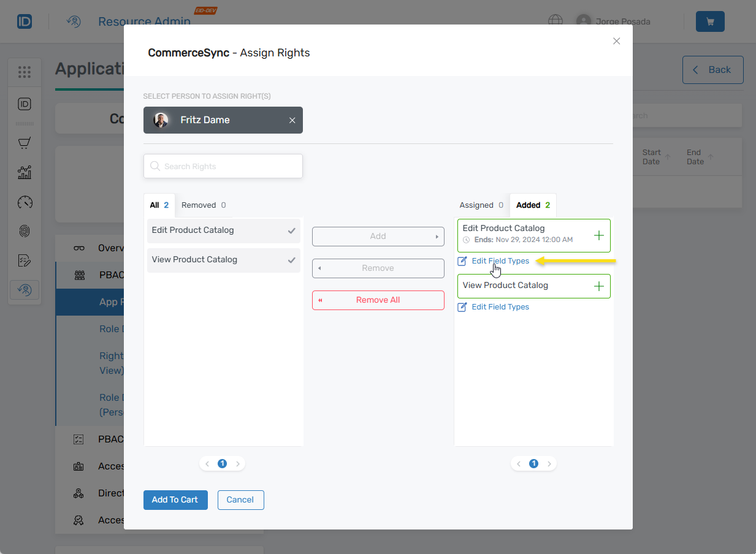756x554 pixels.
Task: Click the checklist-with-pen sidebar icon
Action: pos(25,260)
